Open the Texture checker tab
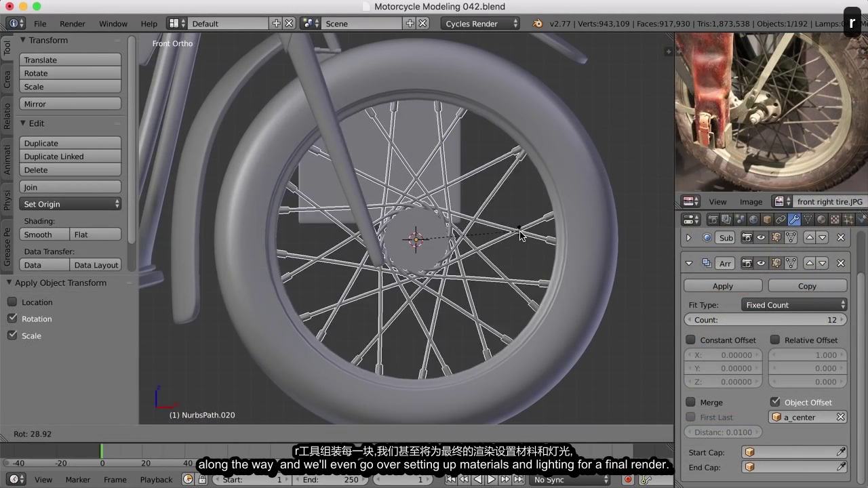The image size is (868, 488). click(835, 220)
